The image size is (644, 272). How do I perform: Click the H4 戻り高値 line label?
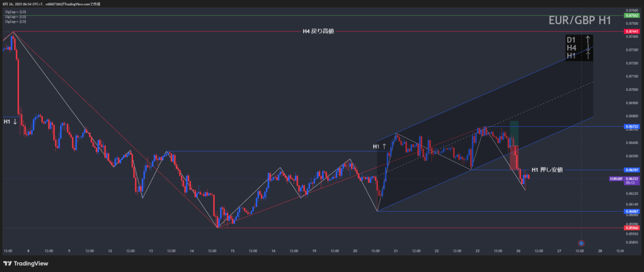pos(318,32)
